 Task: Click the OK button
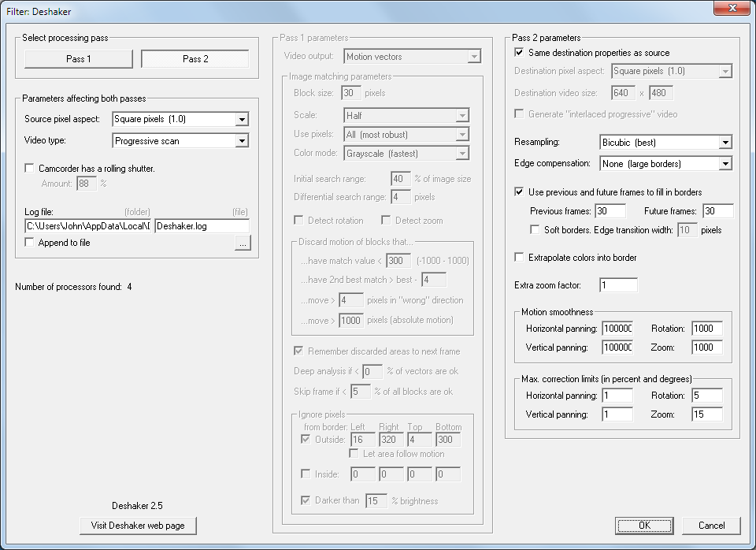644,526
